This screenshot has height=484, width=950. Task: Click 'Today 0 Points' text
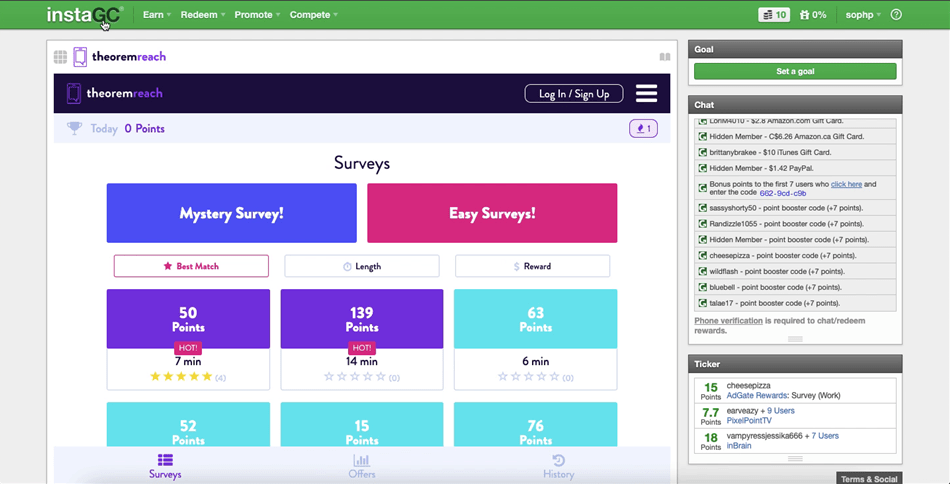pyautogui.click(x=127, y=128)
